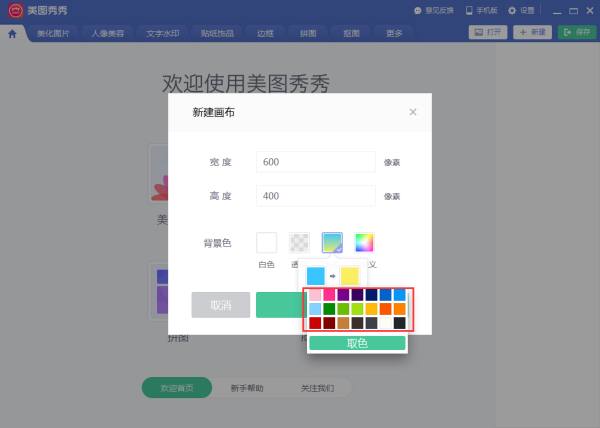Viewport: 600px width, 428px height.
Task: Pick the white palette swatch in the bottom row
Action: [385, 323]
